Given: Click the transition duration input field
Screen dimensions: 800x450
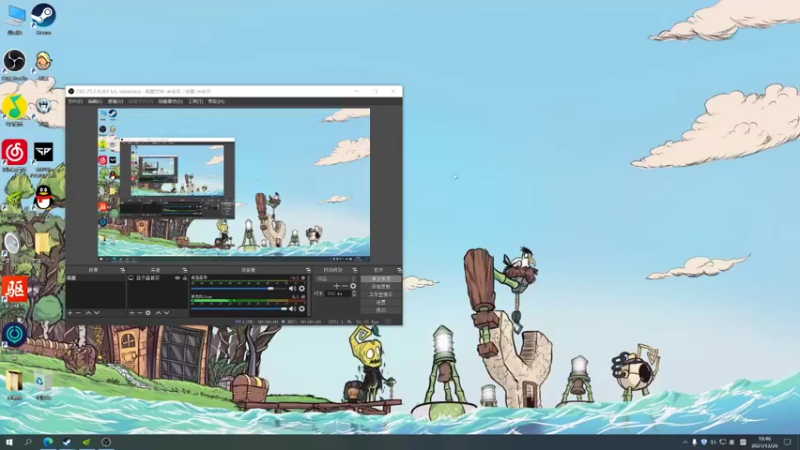Looking at the screenshot, I should 338,293.
